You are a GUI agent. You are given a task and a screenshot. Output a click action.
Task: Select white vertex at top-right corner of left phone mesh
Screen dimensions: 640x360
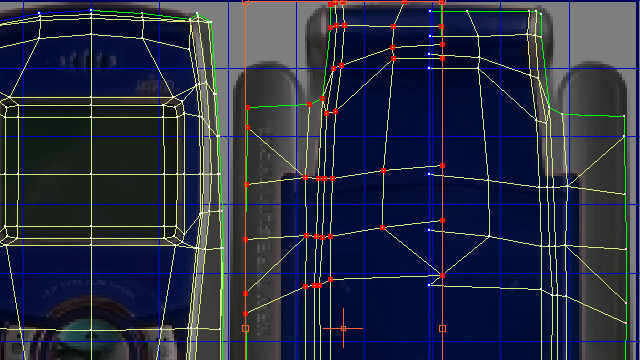[x=197, y=13]
